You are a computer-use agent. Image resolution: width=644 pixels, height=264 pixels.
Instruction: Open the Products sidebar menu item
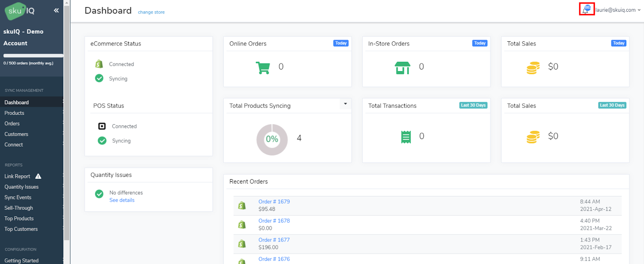click(14, 113)
